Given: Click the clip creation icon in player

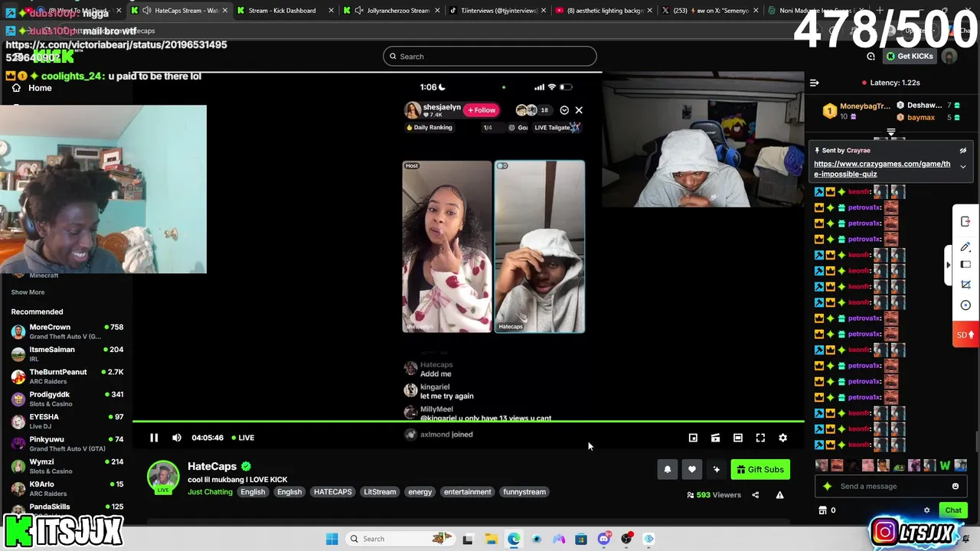Looking at the screenshot, I should [x=715, y=438].
